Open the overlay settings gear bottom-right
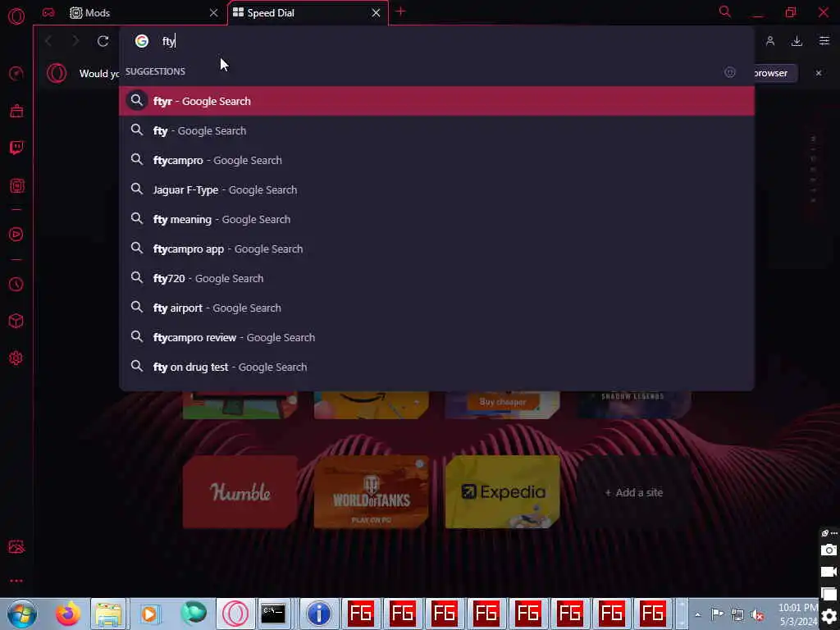 click(x=829, y=618)
